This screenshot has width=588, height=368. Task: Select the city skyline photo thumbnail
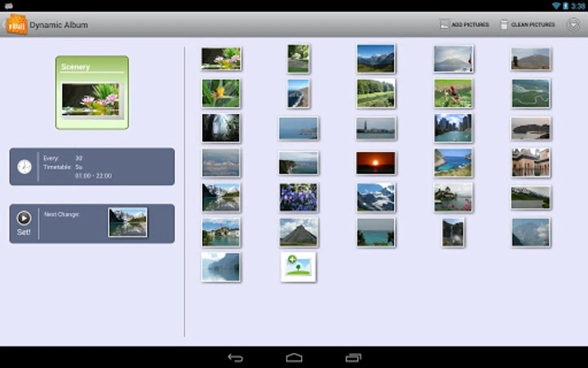453,128
